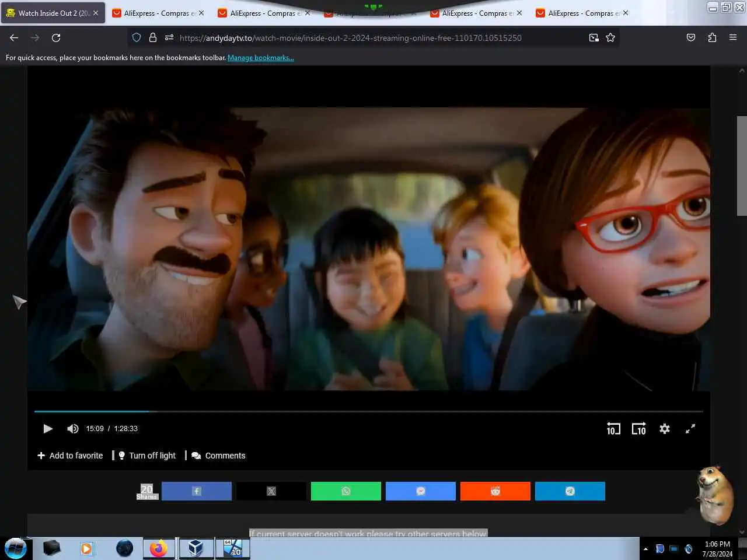Skip the video forward 10 seconds
Image resolution: width=747 pixels, height=560 pixels.
click(639, 429)
